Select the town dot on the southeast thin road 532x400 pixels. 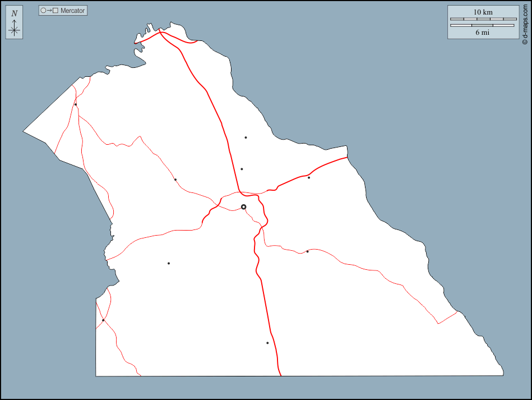tap(307, 251)
